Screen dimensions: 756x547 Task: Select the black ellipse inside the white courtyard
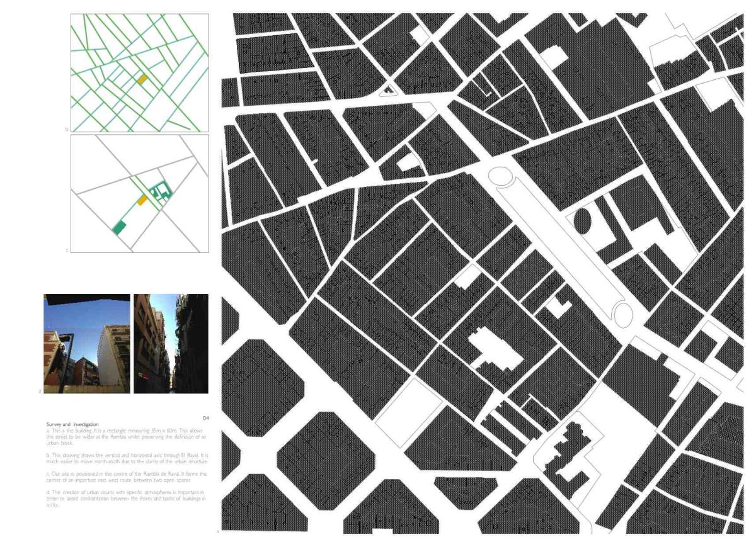(582, 221)
